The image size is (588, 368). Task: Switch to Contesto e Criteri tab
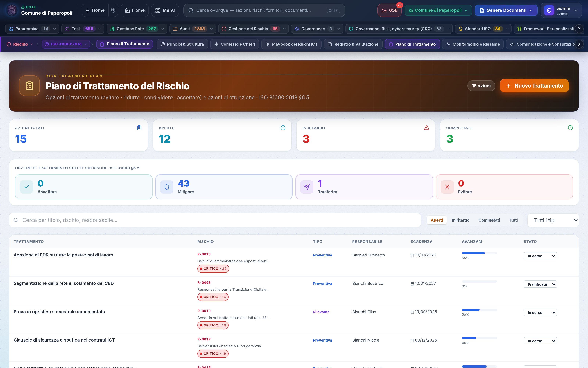(x=235, y=44)
